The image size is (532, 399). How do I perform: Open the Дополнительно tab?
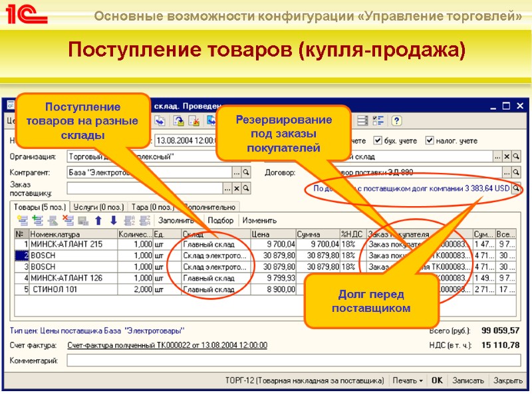(x=206, y=206)
